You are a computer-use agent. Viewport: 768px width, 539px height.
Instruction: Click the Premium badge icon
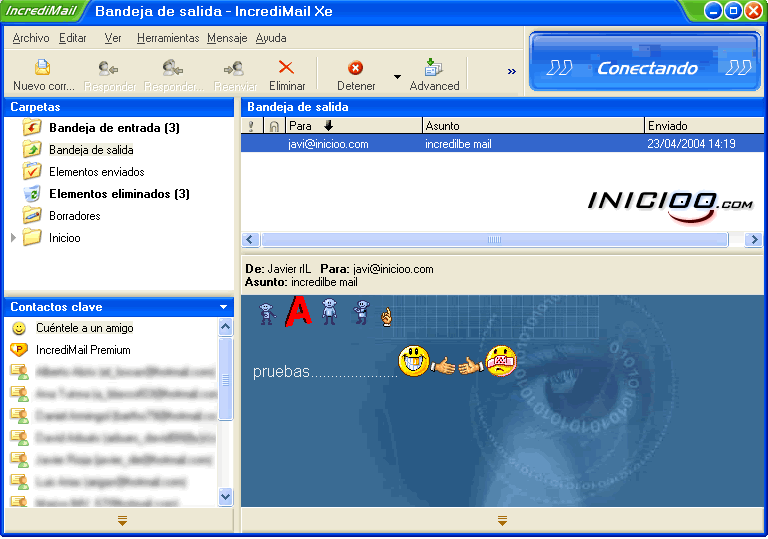pyautogui.click(x=19, y=350)
